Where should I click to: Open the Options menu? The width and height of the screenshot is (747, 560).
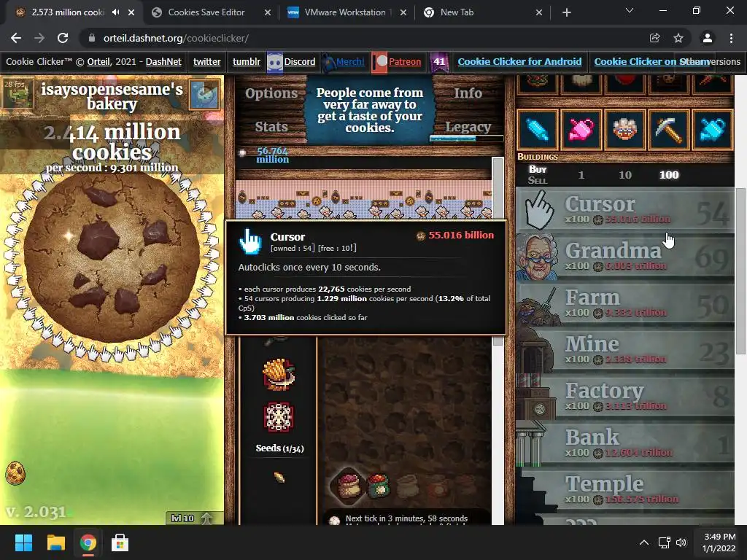tap(271, 93)
